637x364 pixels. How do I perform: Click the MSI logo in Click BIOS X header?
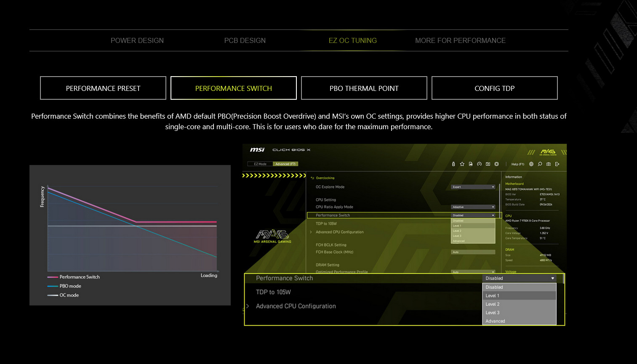[x=257, y=150]
